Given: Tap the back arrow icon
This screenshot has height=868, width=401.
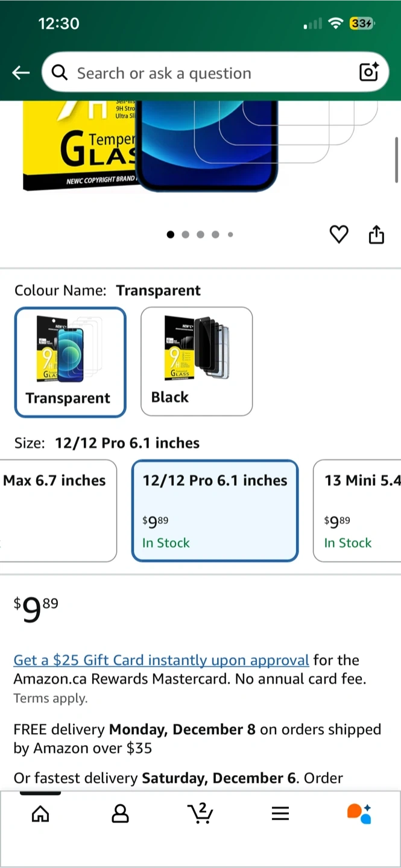Looking at the screenshot, I should pos(21,73).
